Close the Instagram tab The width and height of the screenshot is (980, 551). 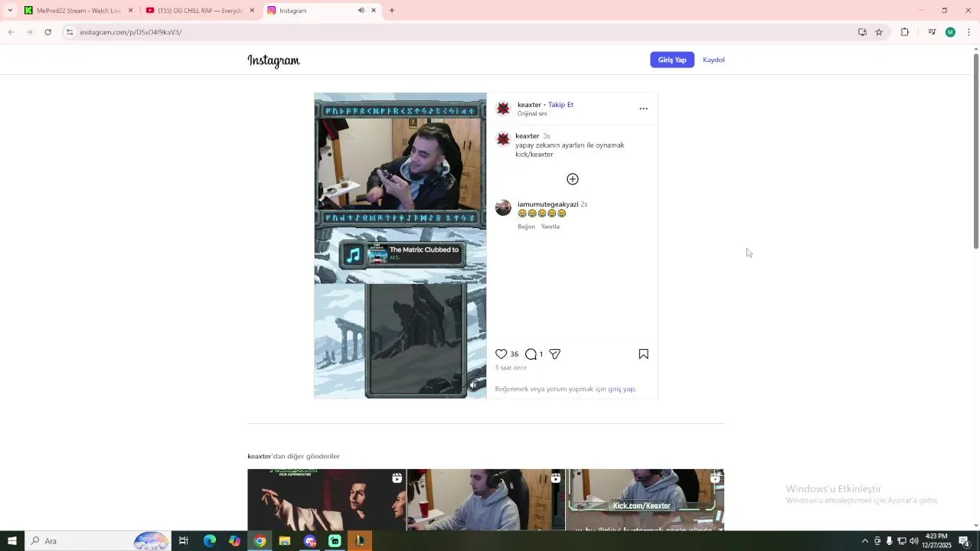[x=374, y=11]
